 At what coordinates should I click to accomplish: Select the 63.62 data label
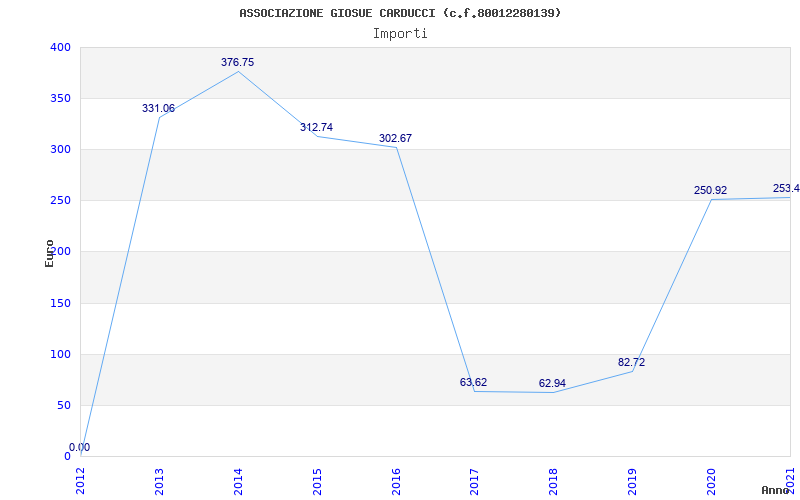tap(473, 382)
